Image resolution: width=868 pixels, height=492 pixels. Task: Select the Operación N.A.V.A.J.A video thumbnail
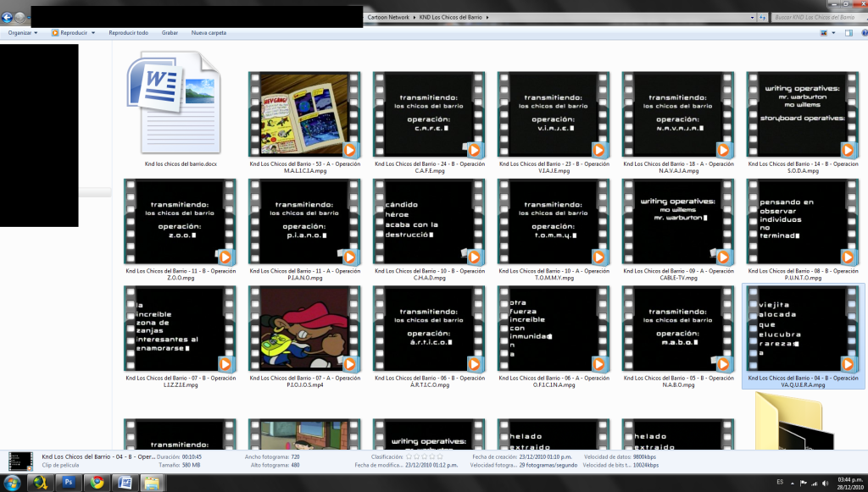pyautogui.click(x=678, y=114)
